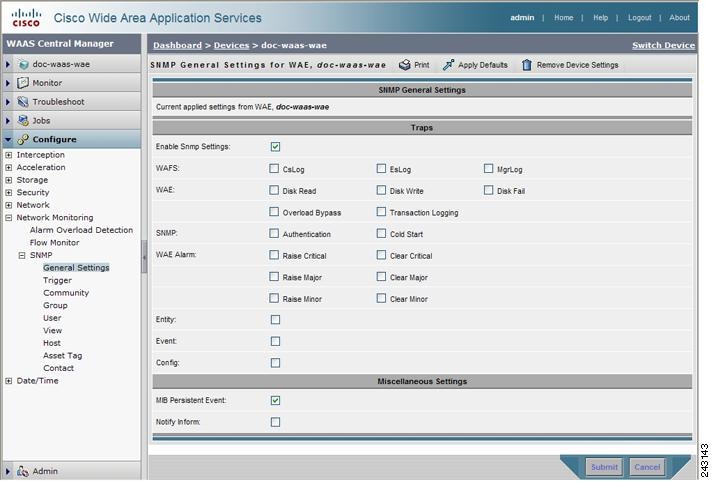
Task: Click the Configure section icon
Action: [23, 139]
